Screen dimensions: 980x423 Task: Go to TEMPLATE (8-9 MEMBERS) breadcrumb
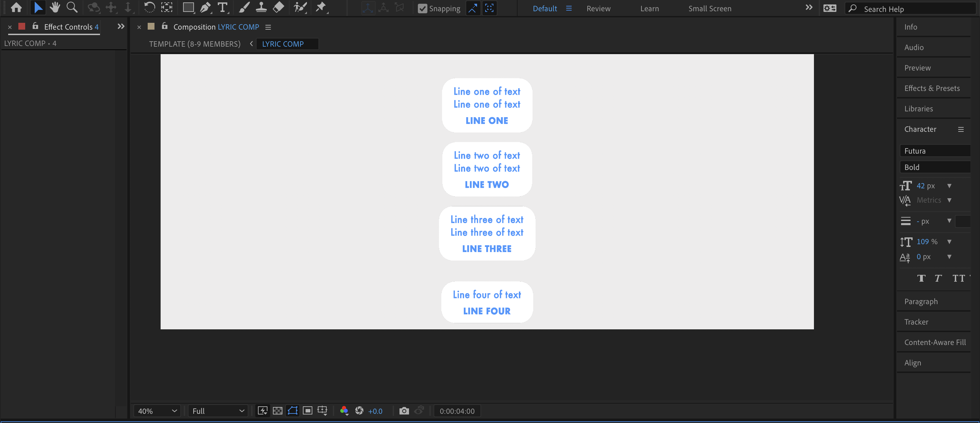click(194, 44)
